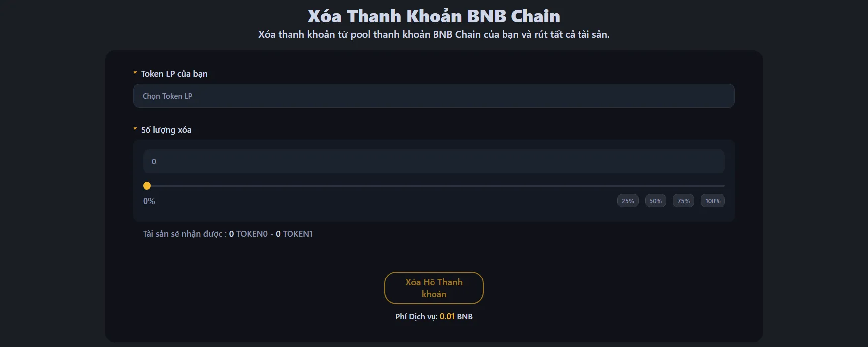
Task: Select the 25% preset button
Action: (628, 201)
